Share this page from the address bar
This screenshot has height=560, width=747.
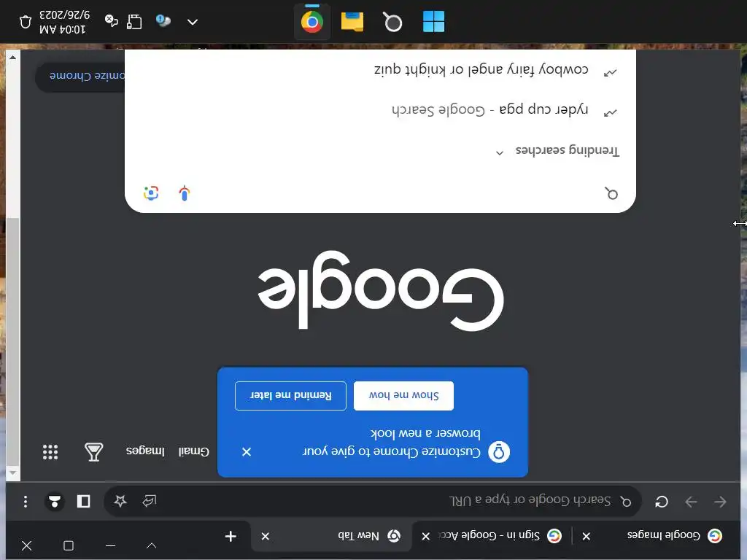click(x=150, y=501)
